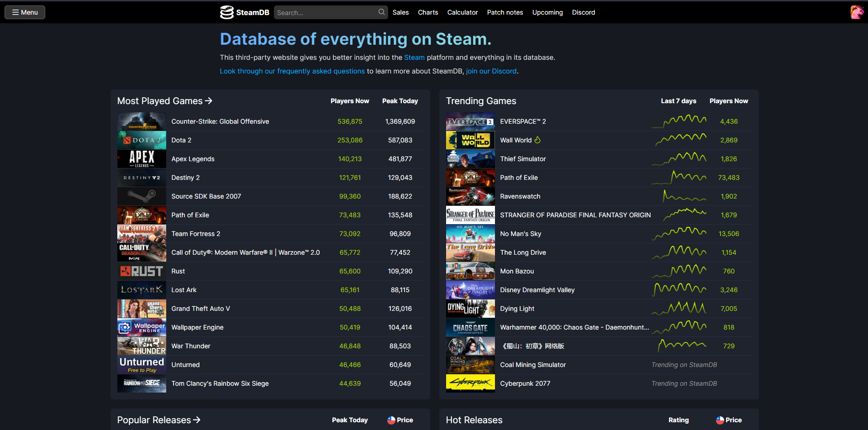Viewport: 868px width, 430px height.
Task: Open the Disney Dreamlight Valley thumbnail
Action: coord(470,290)
